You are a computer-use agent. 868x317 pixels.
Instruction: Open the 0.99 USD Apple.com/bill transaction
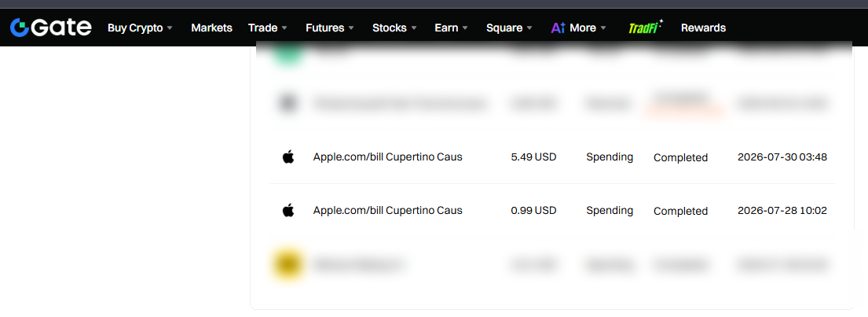(x=552, y=211)
